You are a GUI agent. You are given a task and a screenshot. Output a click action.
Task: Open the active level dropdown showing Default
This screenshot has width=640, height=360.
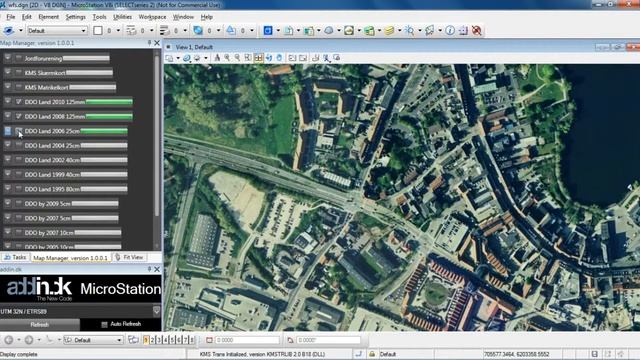pyautogui.click(x=57, y=31)
